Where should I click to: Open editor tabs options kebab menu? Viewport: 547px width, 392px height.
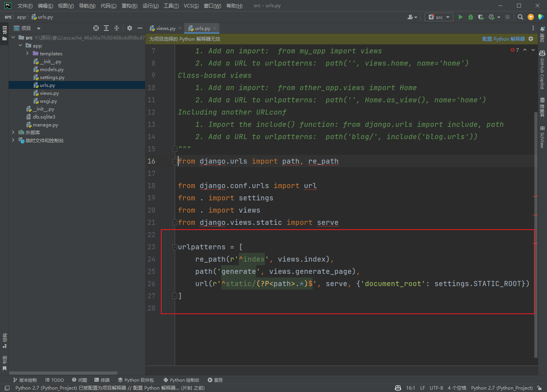[x=533, y=28]
